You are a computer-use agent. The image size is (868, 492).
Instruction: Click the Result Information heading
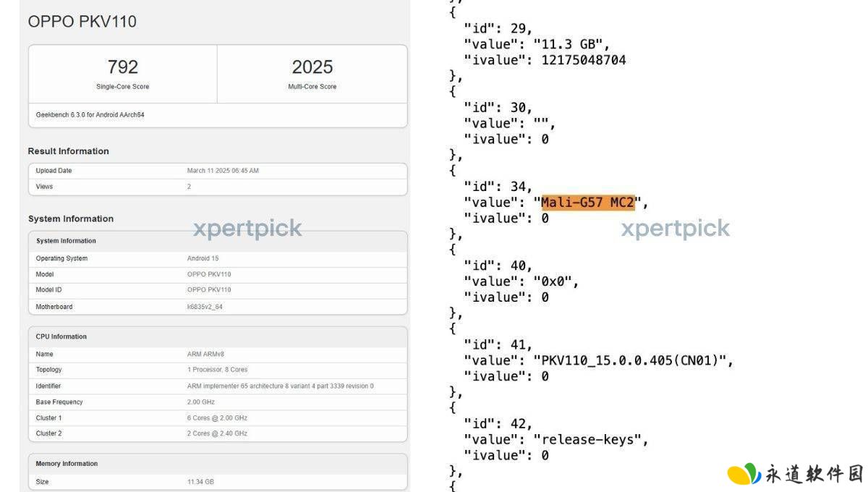[x=69, y=151]
